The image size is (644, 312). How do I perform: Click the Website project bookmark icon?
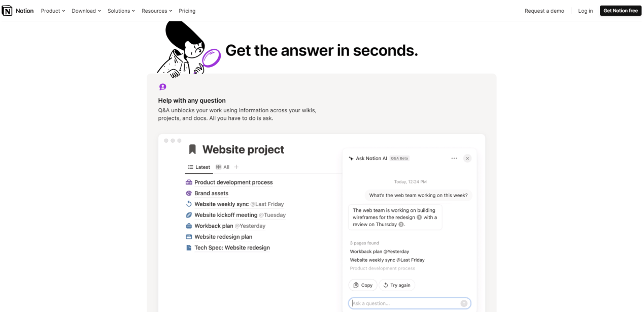(192, 149)
